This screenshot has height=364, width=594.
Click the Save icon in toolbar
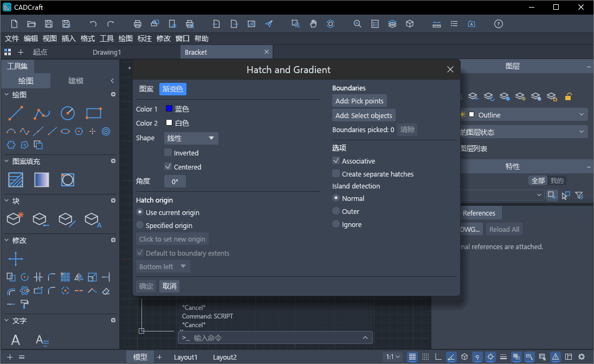[49, 24]
